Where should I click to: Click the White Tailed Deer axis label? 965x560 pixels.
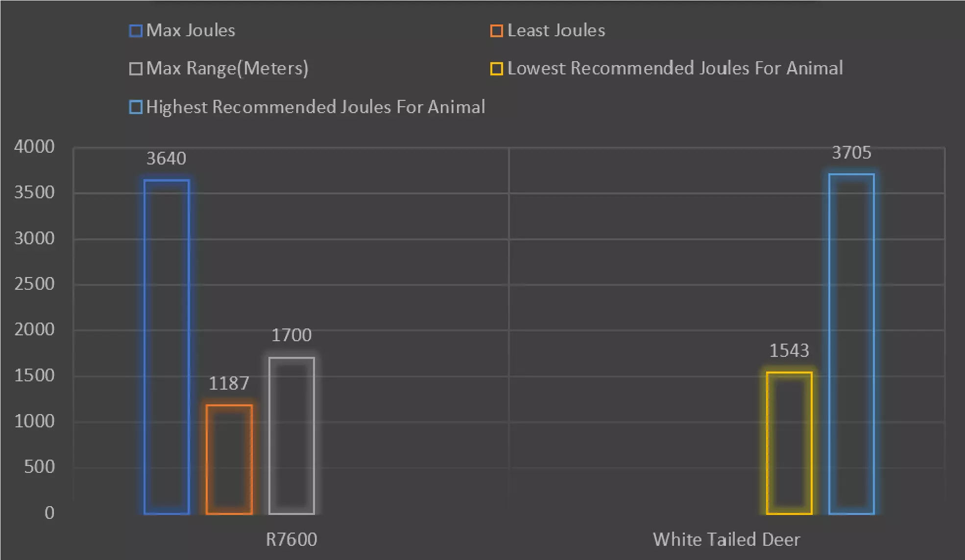click(726, 539)
